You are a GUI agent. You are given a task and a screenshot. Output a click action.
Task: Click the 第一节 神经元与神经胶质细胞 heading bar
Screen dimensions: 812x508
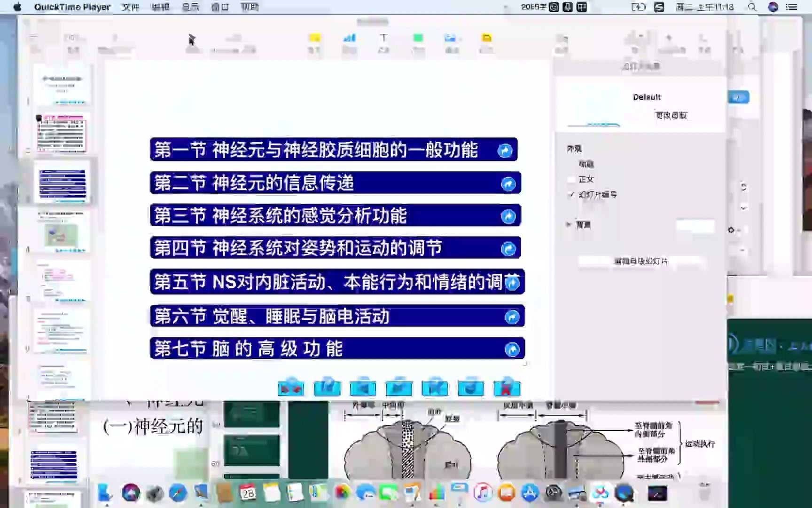pos(334,150)
